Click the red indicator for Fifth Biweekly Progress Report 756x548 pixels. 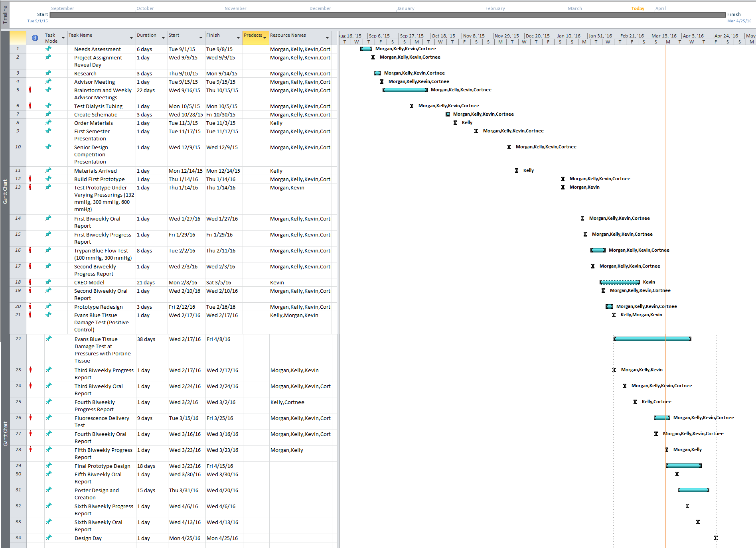[x=30, y=449]
